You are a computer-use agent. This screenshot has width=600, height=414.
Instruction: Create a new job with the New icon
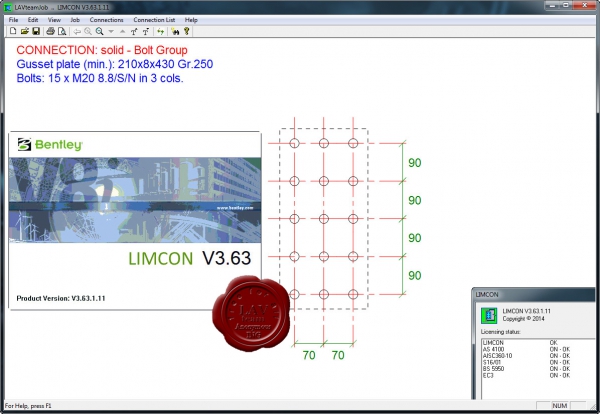[13, 31]
